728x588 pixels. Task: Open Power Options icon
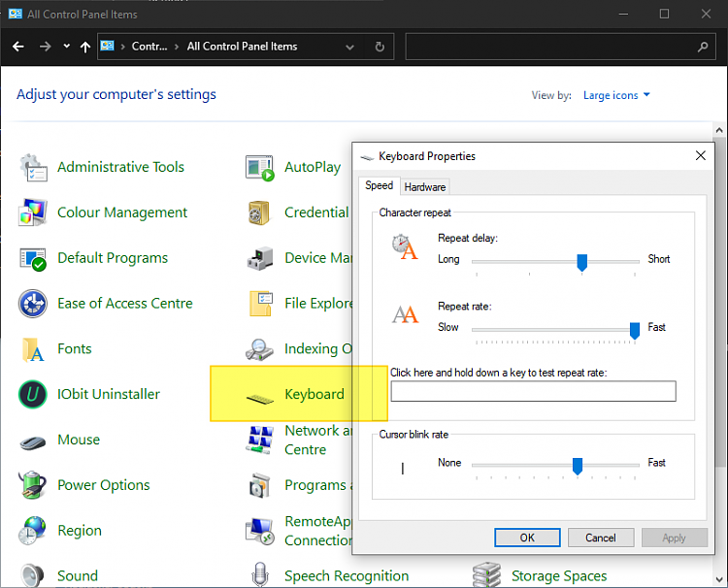click(x=33, y=485)
